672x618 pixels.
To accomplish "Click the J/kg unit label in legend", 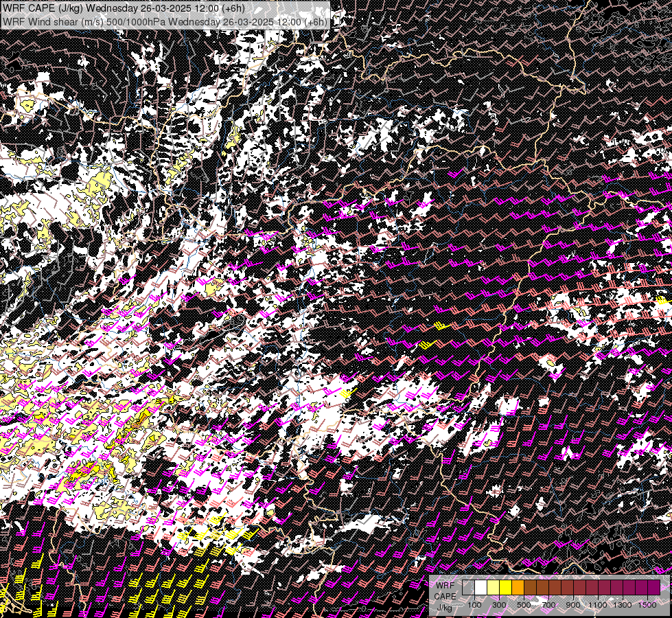I will (444, 608).
